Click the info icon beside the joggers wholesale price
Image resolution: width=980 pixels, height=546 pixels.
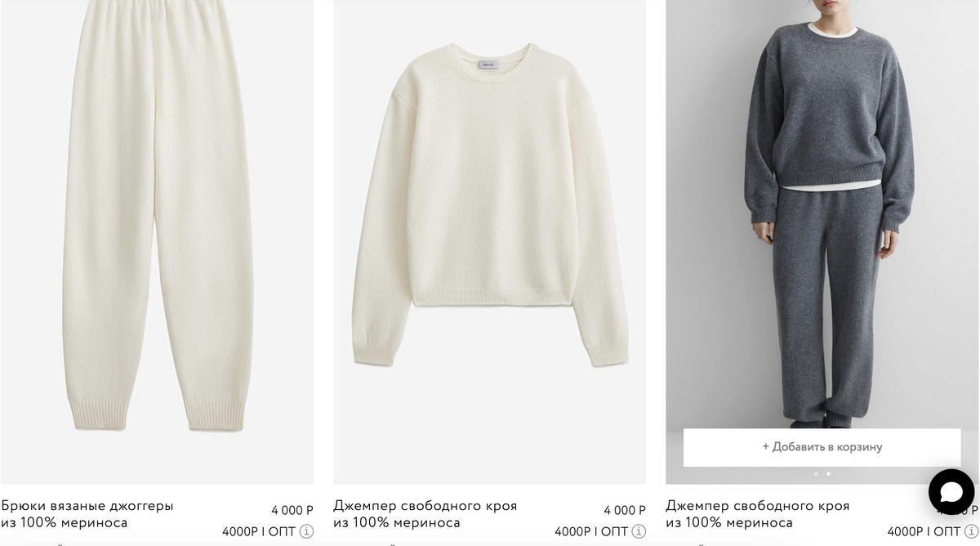307,531
